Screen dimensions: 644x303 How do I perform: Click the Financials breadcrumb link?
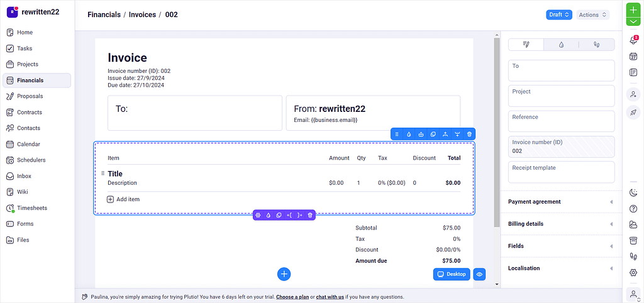tap(104, 15)
